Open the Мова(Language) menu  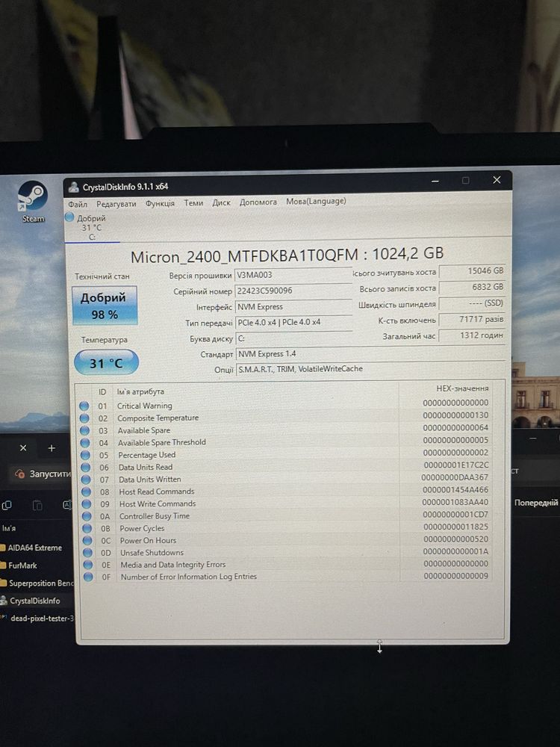click(x=316, y=201)
